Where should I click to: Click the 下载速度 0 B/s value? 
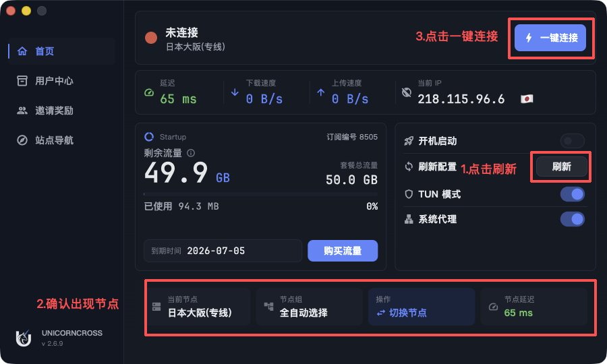[264, 99]
